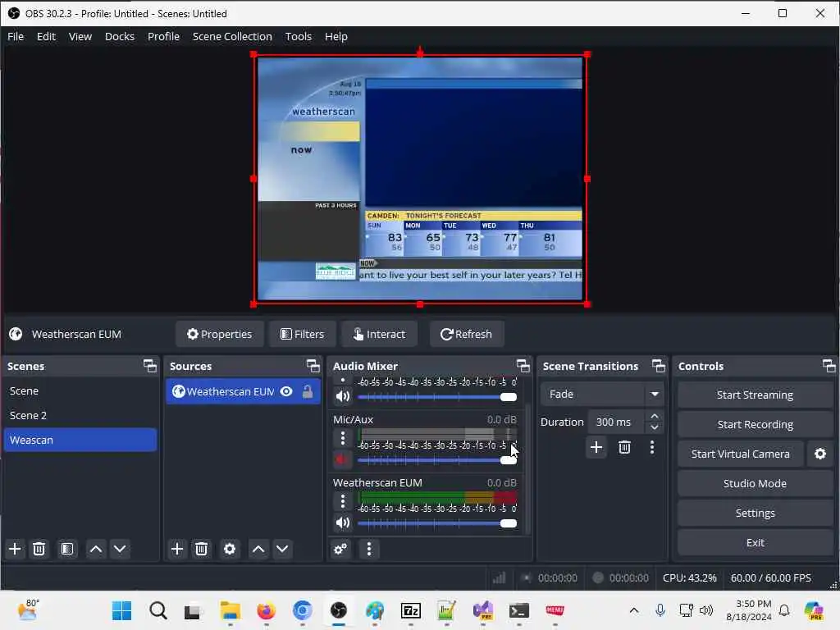The height and width of the screenshot is (630, 840).
Task: Click Start Recording button
Action: tap(755, 424)
